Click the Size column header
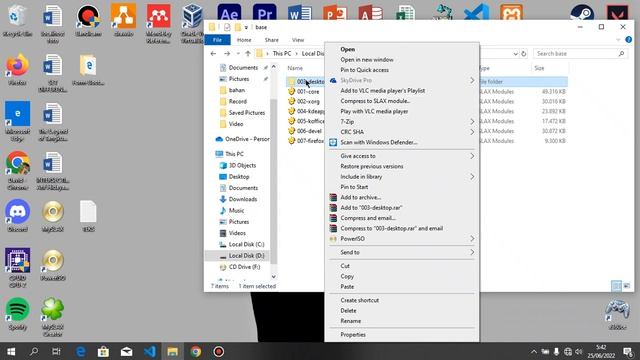The width and height of the screenshot is (640, 360). pyautogui.click(x=539, y=68)
